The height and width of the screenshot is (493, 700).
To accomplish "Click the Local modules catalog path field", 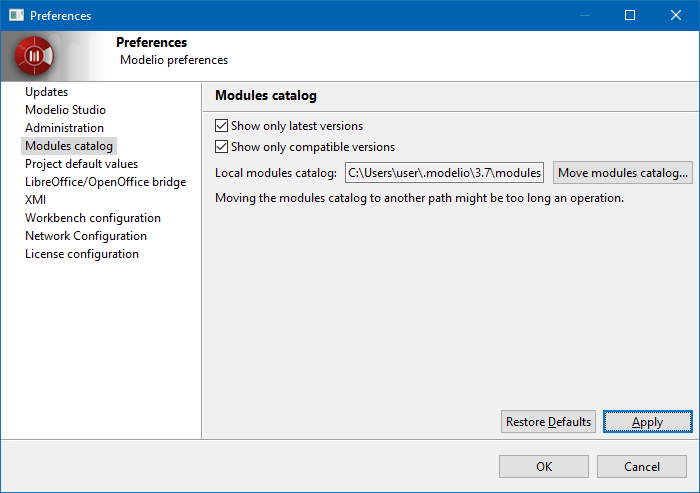I will pyautogui.click(x=444, y=173).
